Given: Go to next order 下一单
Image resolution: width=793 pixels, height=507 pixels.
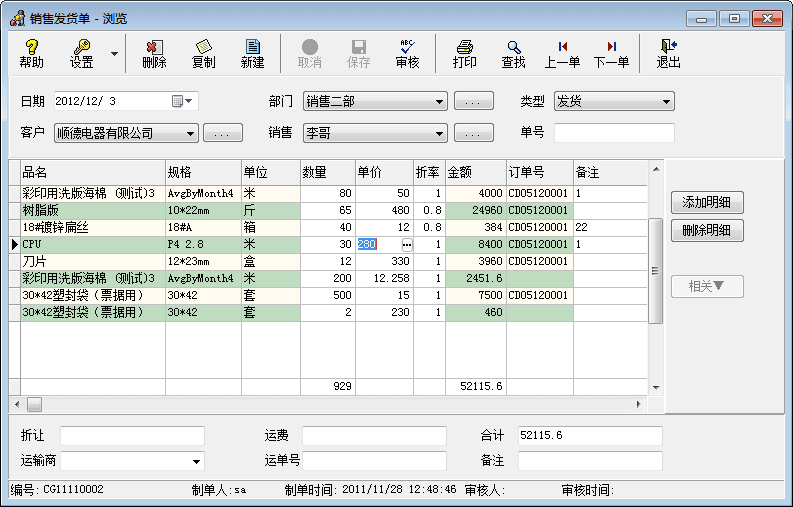Looking at the screenshot, I should coord(611,54).
